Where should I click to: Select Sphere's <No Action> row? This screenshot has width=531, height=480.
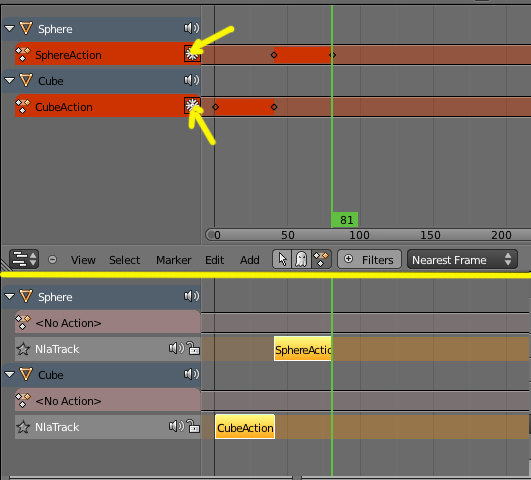[x=108, y=322]
